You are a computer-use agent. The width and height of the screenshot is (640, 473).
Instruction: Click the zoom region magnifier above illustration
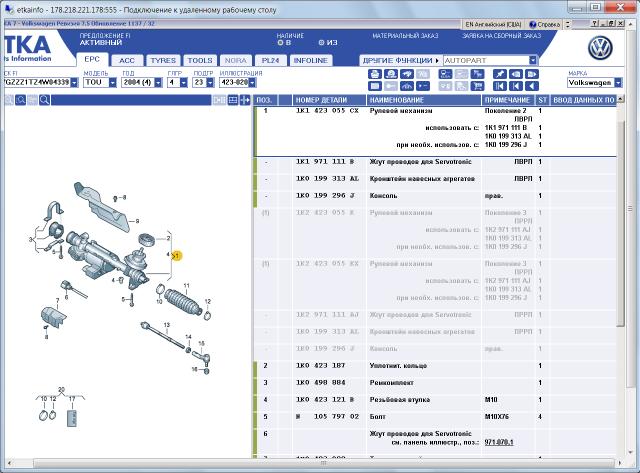21,100
